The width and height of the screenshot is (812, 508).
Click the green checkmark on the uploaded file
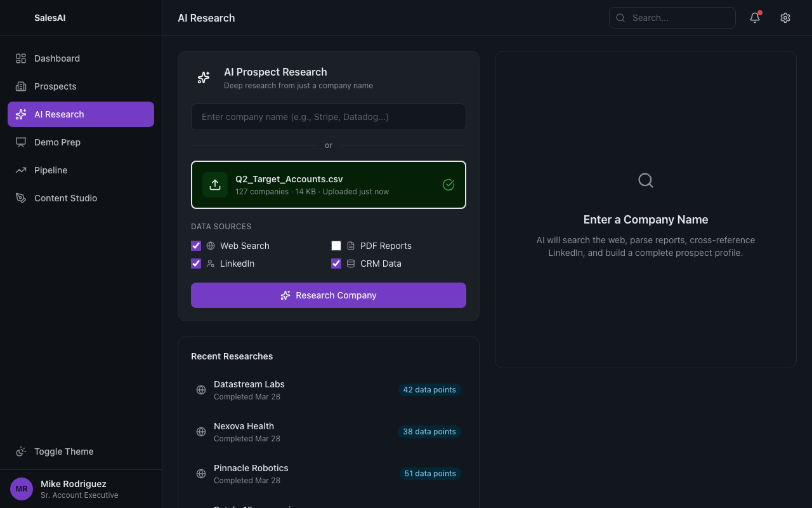[x=449, y=185]
